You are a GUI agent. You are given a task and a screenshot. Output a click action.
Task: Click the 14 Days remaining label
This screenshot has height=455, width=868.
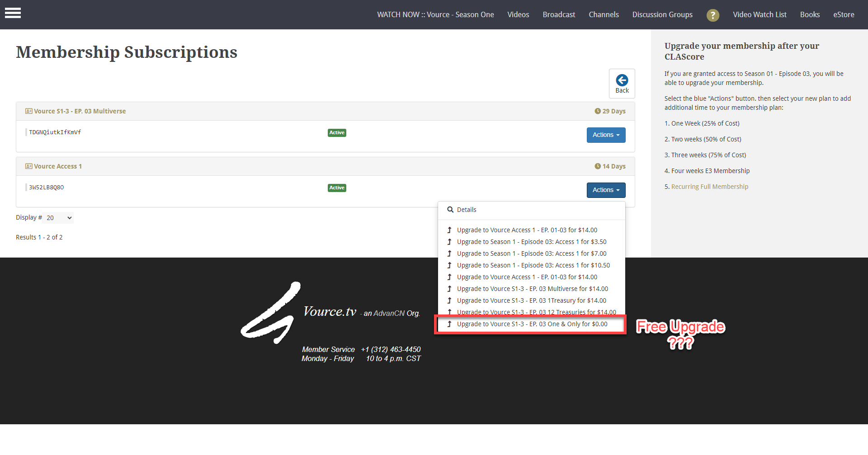613,166
